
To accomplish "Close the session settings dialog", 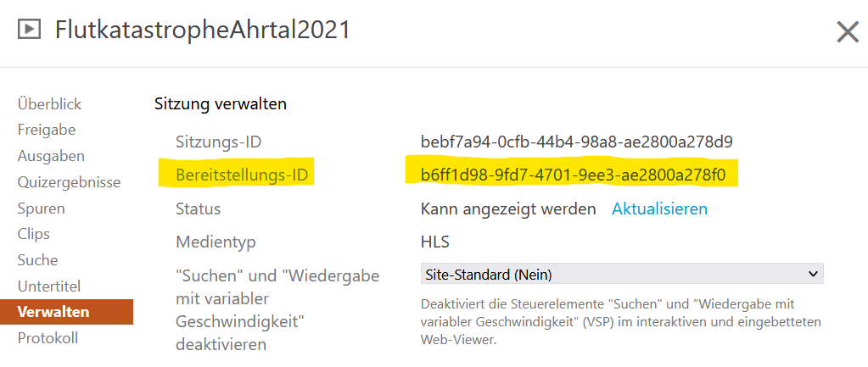I will coord(848,32).
